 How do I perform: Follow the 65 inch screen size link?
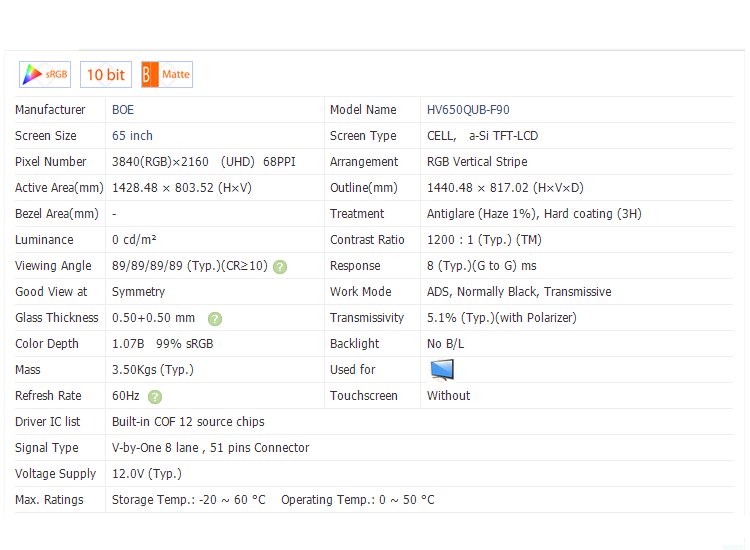coord(132,136)
